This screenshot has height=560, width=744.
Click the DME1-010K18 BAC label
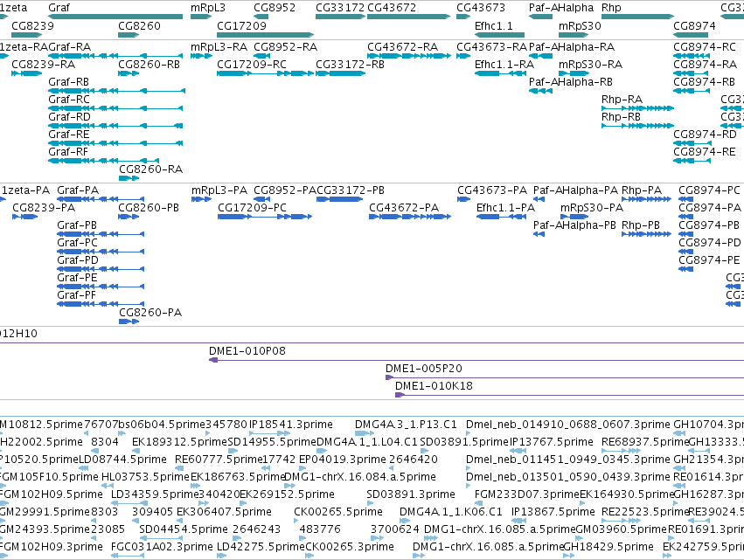click(435, 386)
